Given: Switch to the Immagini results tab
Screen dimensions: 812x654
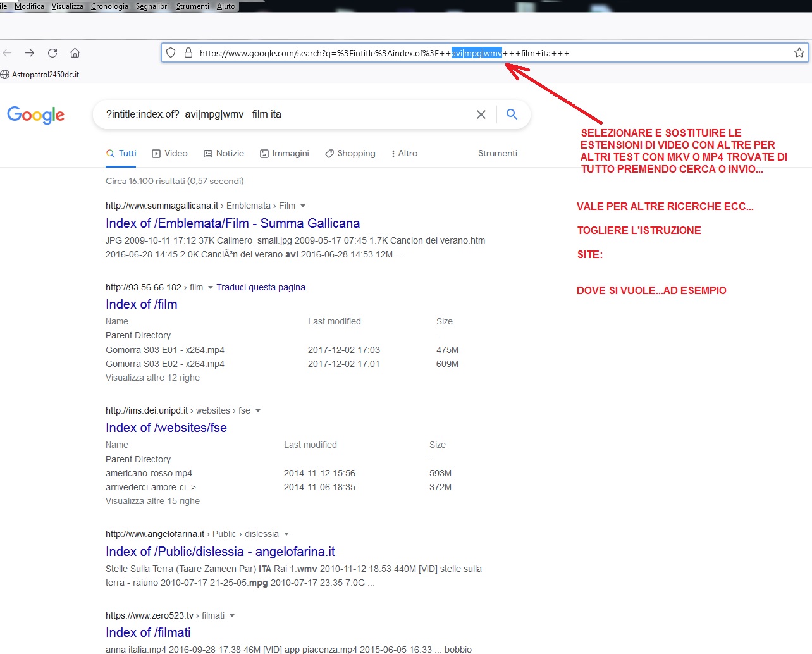Looking at the screenshot, I should click(x=285, y=154).
